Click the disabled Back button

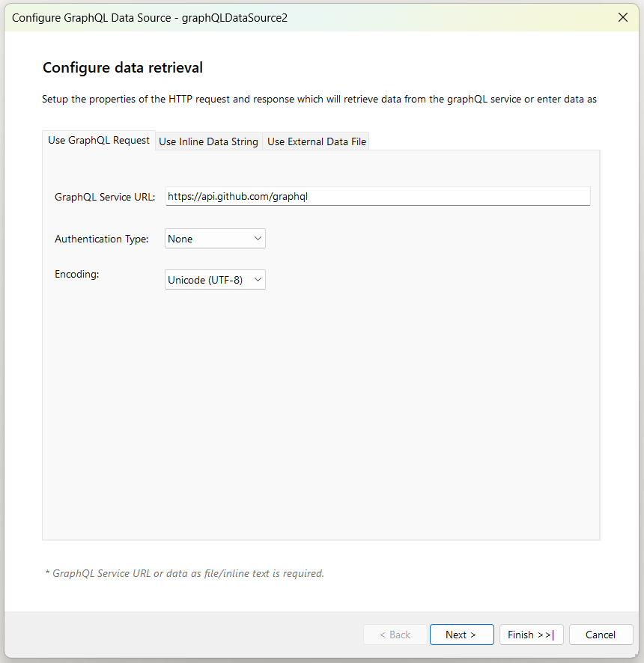pos(395,634)
